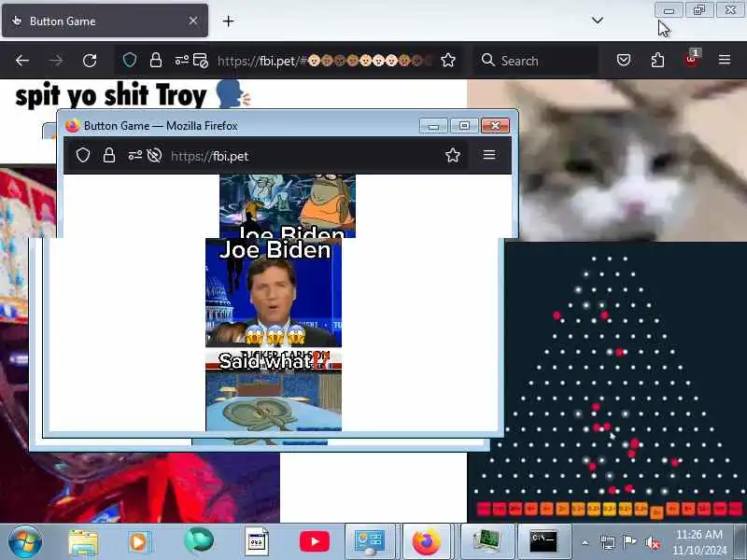Open a new tab with plus button
Viewport: 747px width, 560px height.
pos(228,21)
